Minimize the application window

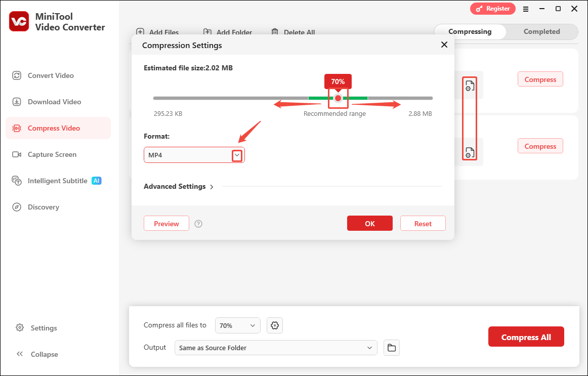point(542,9)
